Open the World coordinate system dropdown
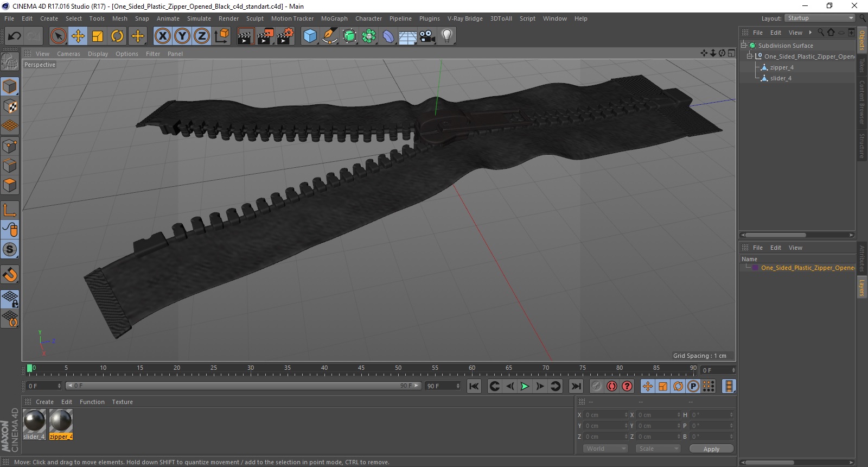The width and height of the screenshot is (868, 467). point(605,449)
